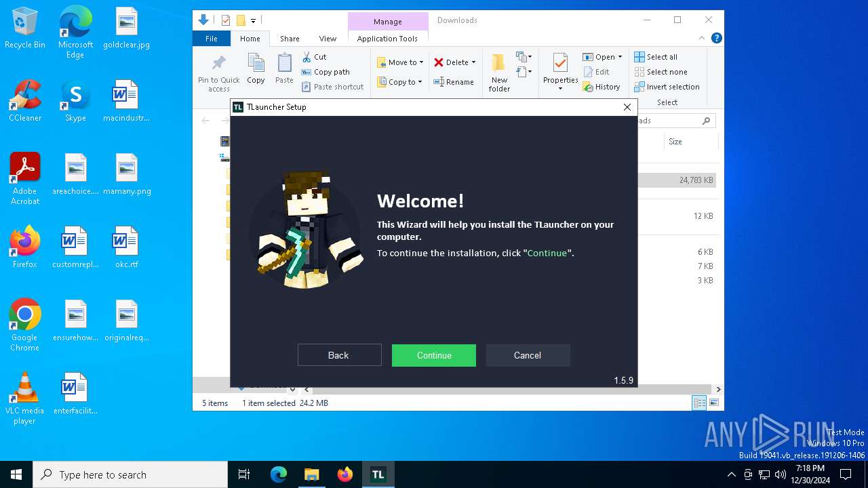Click Edit in the ribbon
The image size is (868, 488).
point(596,72)
